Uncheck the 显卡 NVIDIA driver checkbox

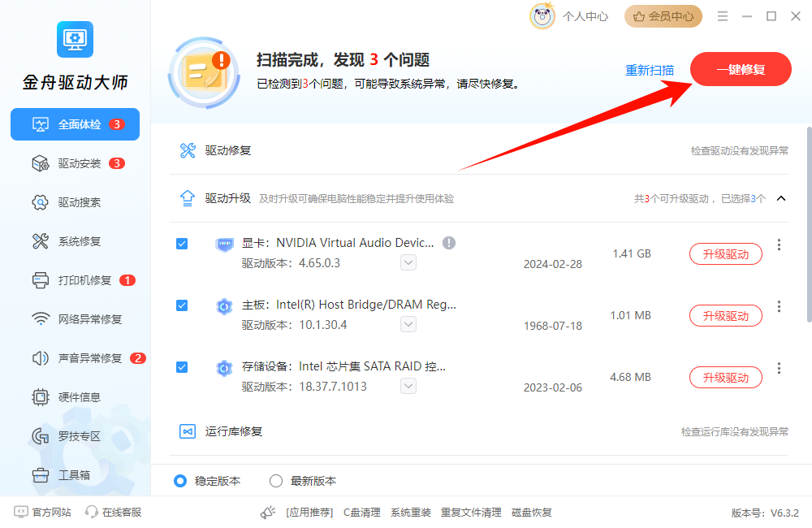(x=182, y=244)
